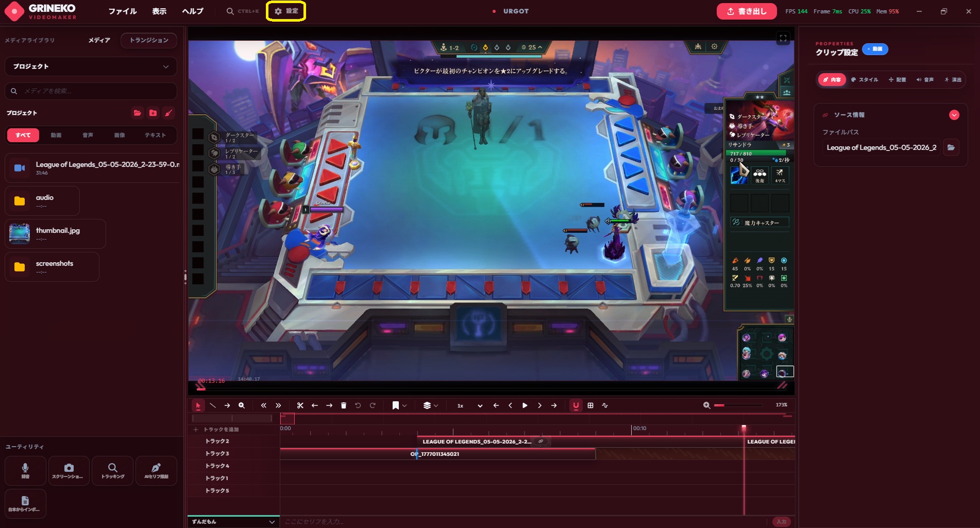
Task: Select the OP_1777011345021 clip on track 3
Action: coord(438,454)
